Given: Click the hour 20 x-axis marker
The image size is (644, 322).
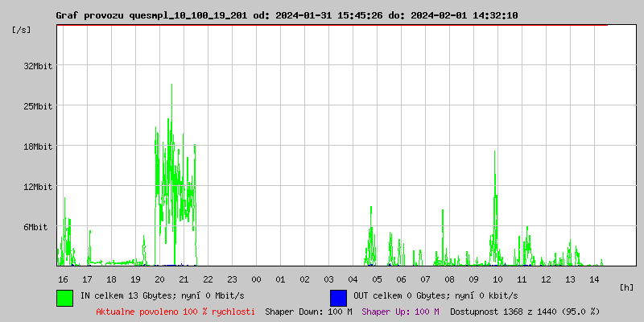Looking at the screenshot, I should point(159,279).
